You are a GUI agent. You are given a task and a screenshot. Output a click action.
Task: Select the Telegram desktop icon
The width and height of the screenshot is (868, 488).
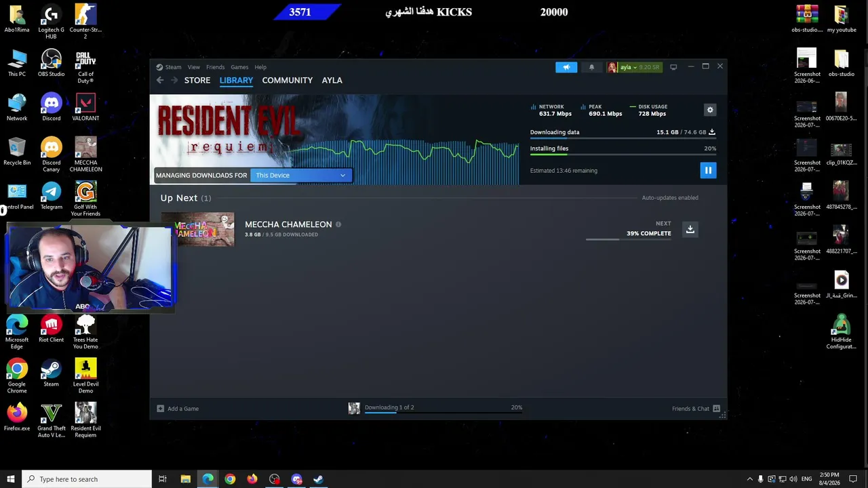pyautogui.click(x=52, y=197)
